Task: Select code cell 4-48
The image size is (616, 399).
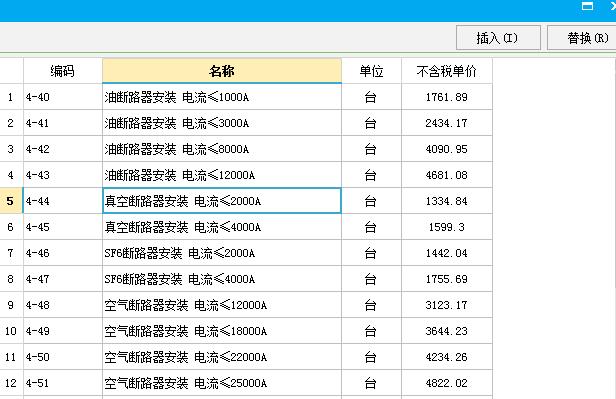Action: pyautogui.click(x=62, y=305)
